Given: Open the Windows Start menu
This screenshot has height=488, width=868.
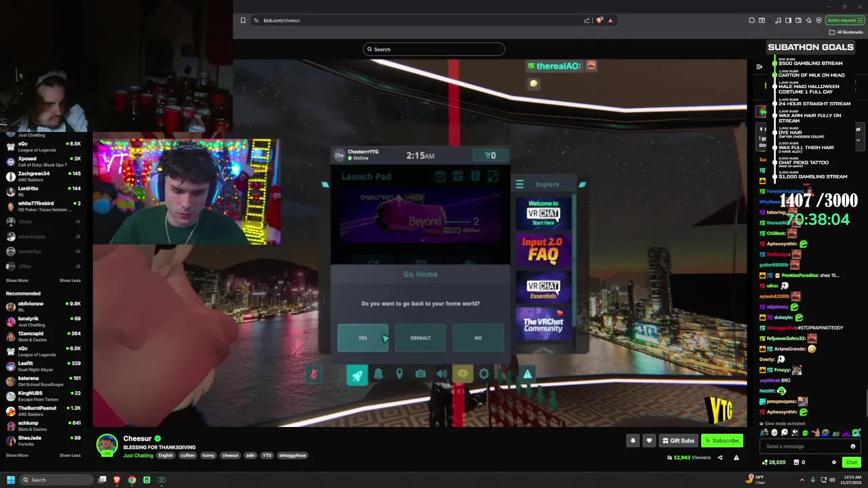Looking at the screenshot, I should click(11, 480).
